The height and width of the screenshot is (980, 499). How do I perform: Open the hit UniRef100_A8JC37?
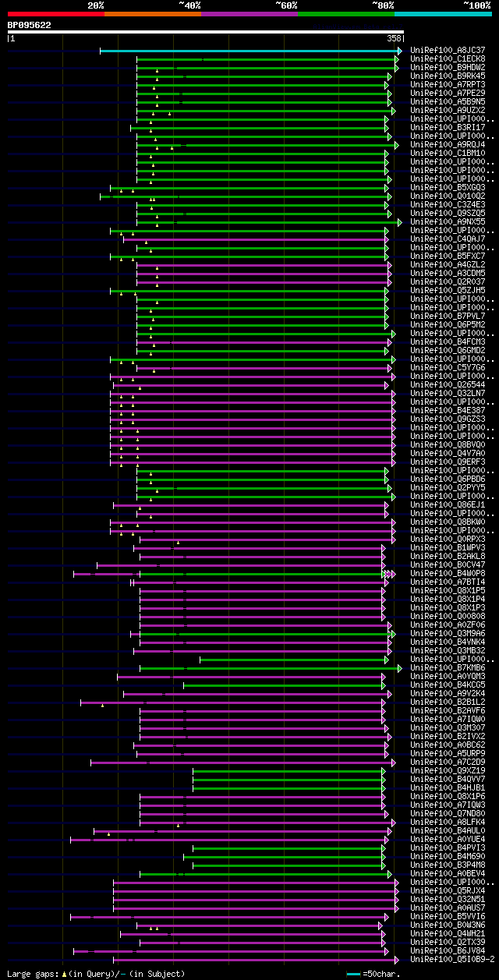pos(448,50)
